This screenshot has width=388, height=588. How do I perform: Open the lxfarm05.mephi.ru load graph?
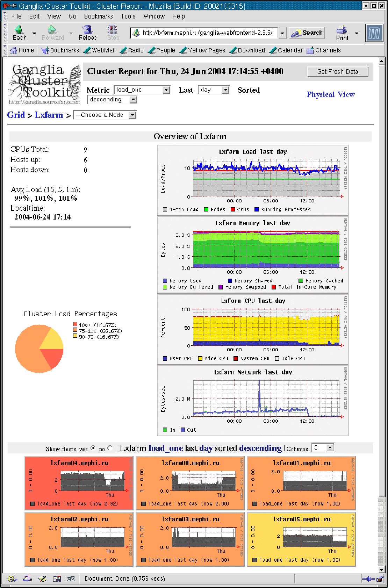[301, 539]
